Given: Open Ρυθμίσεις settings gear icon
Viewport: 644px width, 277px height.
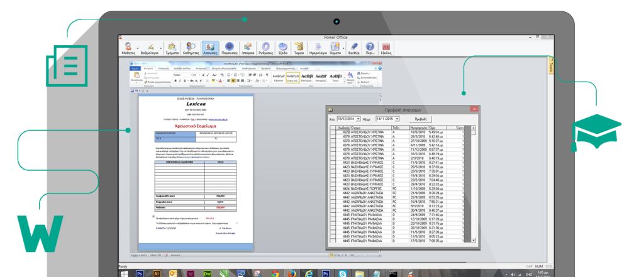Looking at the screenshot, I should 266,48.
